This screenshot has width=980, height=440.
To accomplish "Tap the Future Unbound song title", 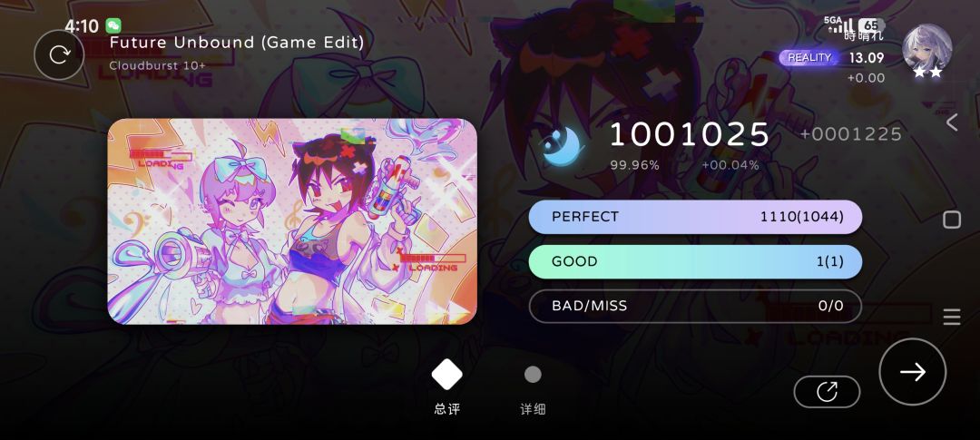I will click(237, 43).
